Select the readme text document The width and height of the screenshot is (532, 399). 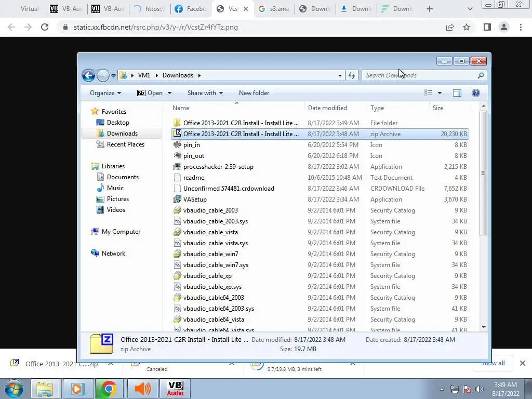193,178
